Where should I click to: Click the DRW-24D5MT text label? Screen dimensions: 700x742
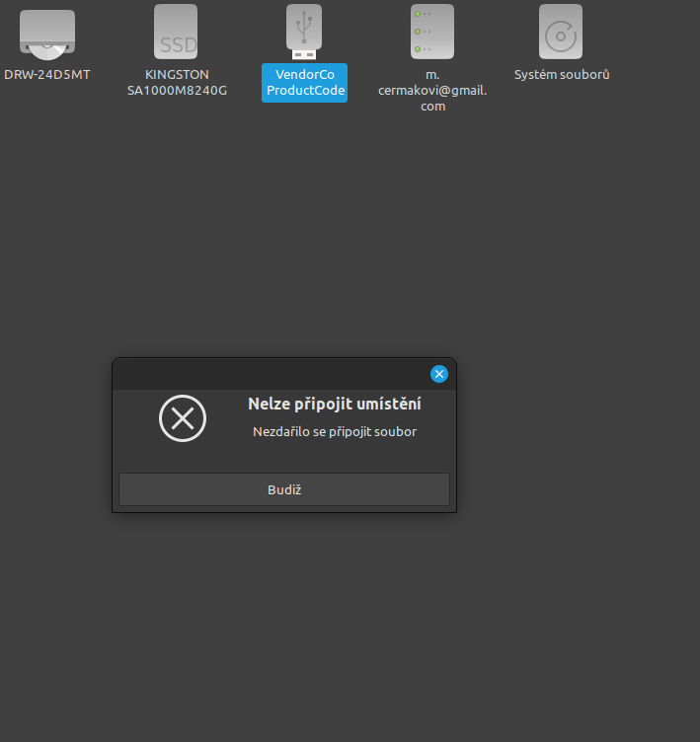pos(47,75)
